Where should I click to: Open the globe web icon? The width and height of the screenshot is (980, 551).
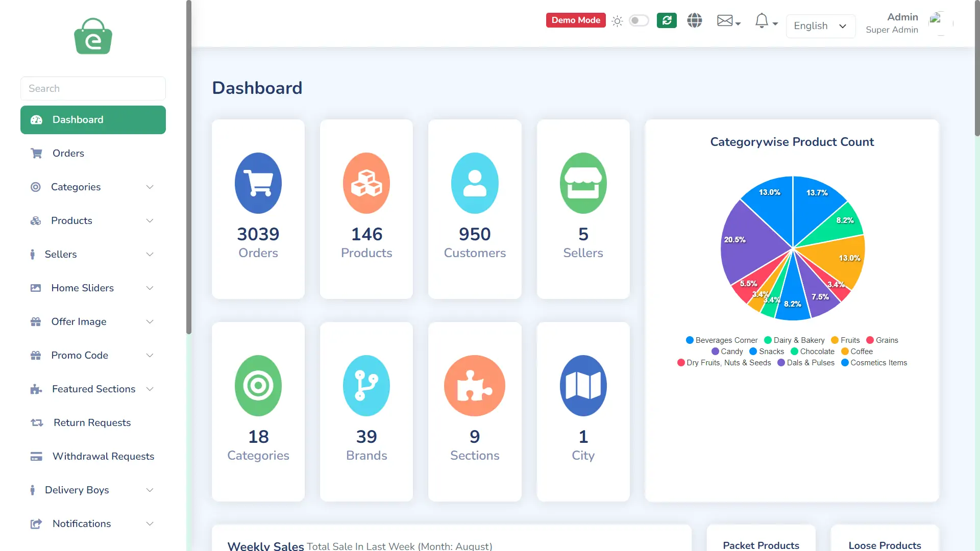694,20
